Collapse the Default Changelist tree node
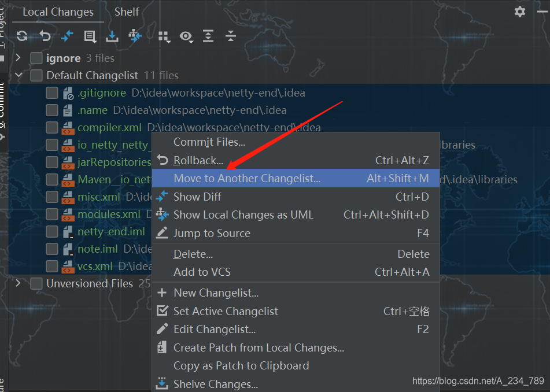Viewport: 550px width, 392px height. 19,75
